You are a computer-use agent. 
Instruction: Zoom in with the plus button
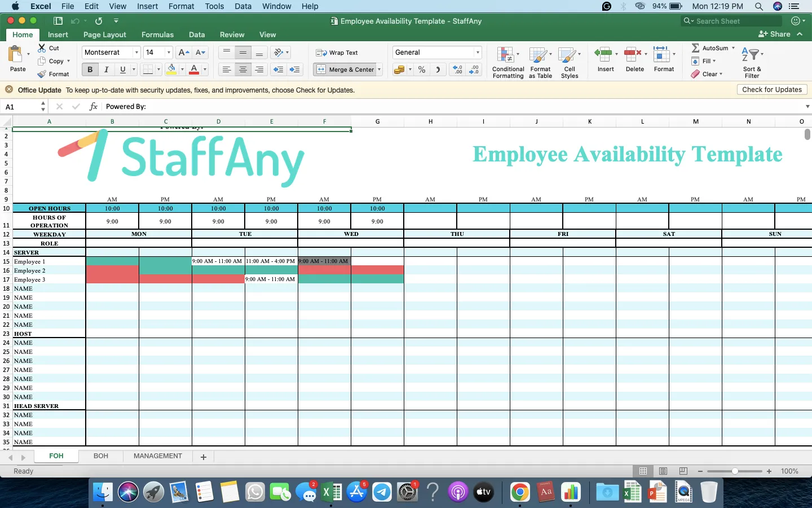(769, 471)
